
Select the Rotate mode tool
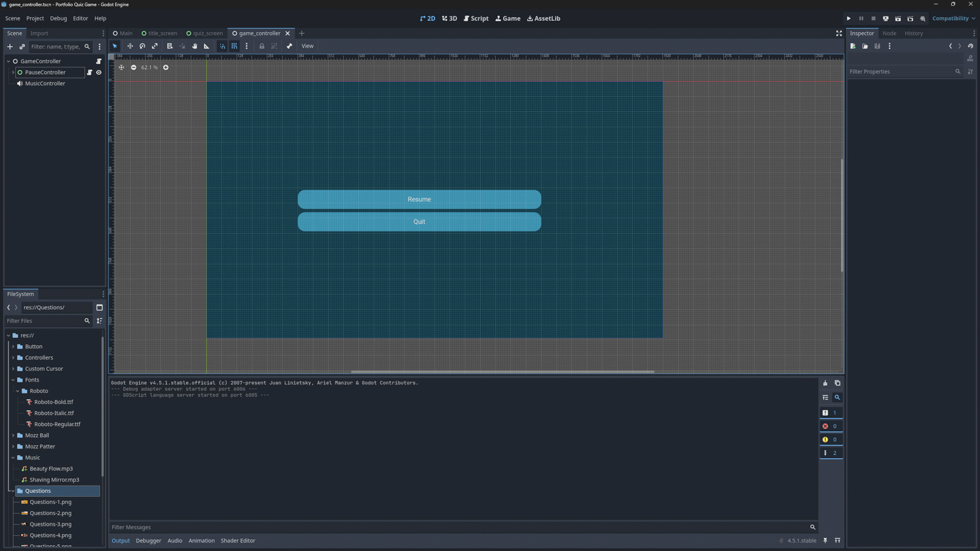pyautogui.click(x=142, y=46)
